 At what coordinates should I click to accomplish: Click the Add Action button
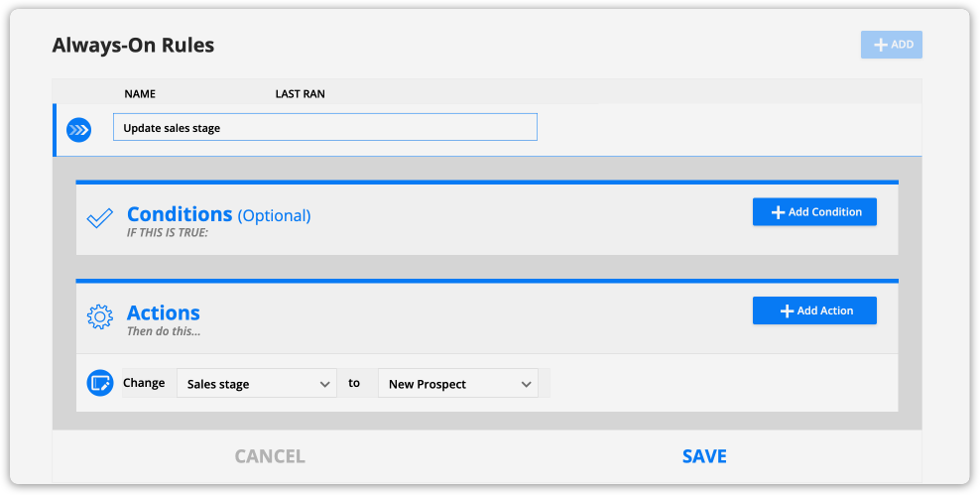point(814,310)
